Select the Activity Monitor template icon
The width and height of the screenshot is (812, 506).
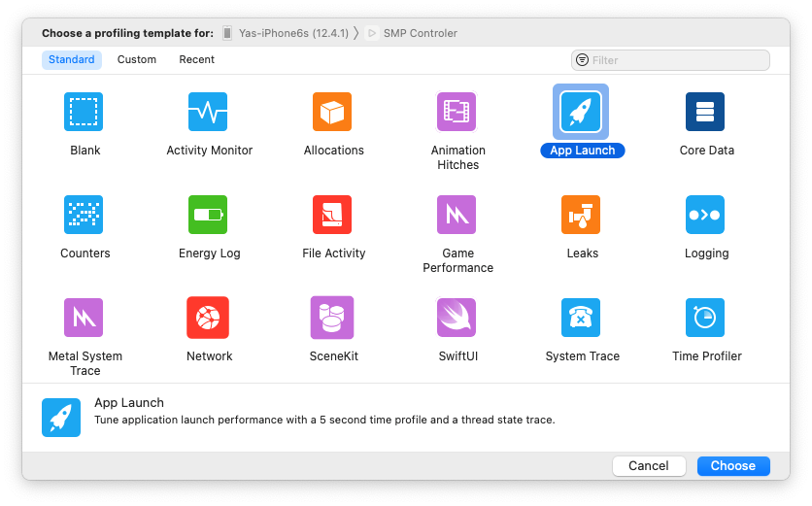coord(208,112)
